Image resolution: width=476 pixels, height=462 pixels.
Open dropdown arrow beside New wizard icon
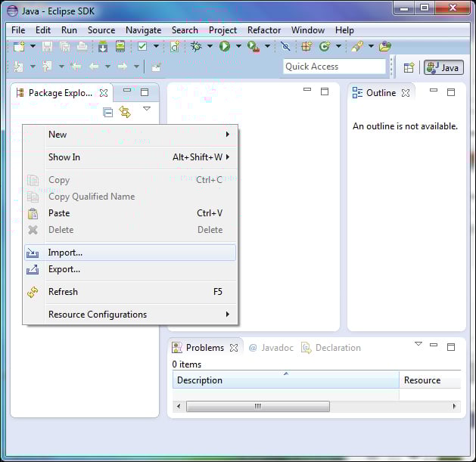coord(33,46)
